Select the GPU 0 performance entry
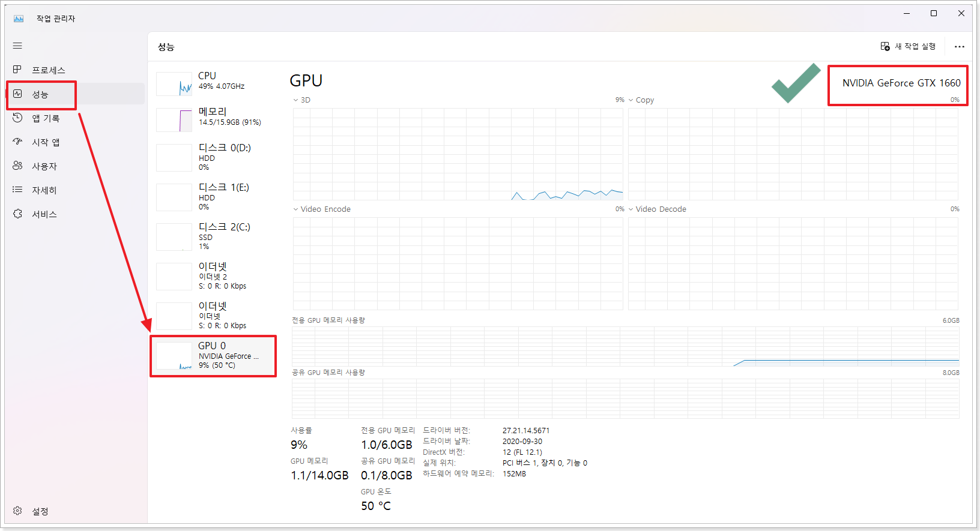The height and width of the screenshot is (531, 980). 213,356
